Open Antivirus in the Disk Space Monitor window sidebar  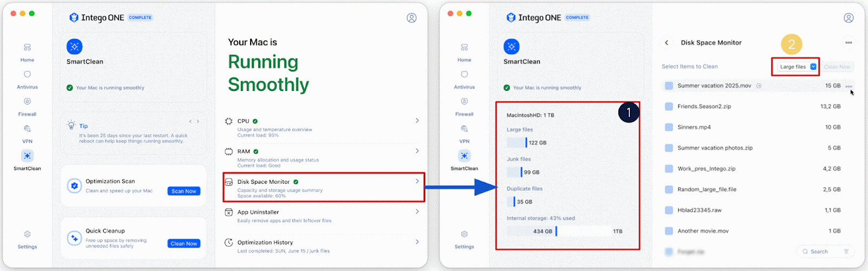[x=464, y=80]
